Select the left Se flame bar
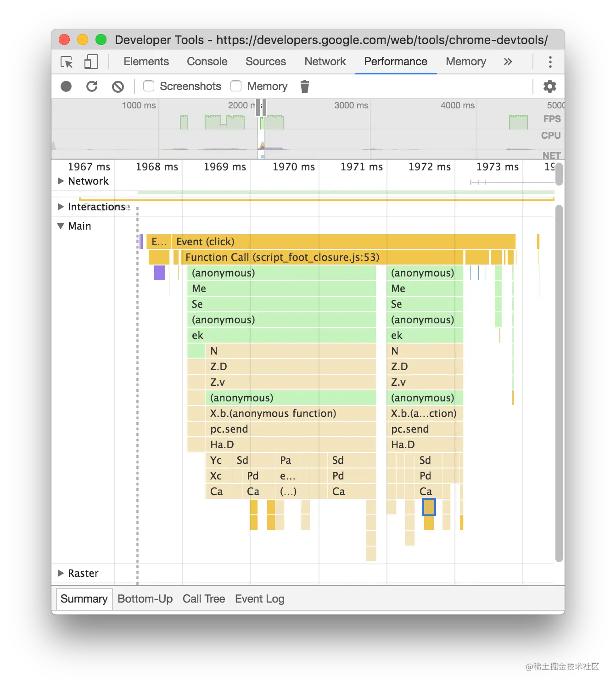Image resolution: width=616 pixels, height=688 pixels. [x=281, y=304]
